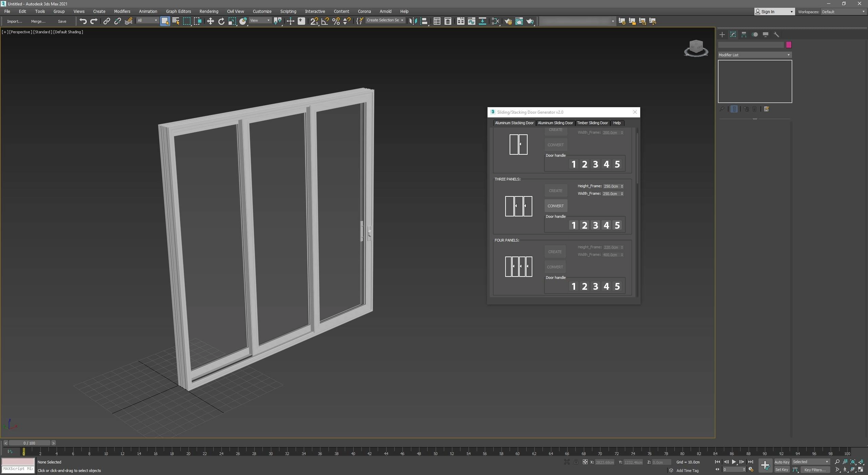Click the Mirror tool icon

413,21
